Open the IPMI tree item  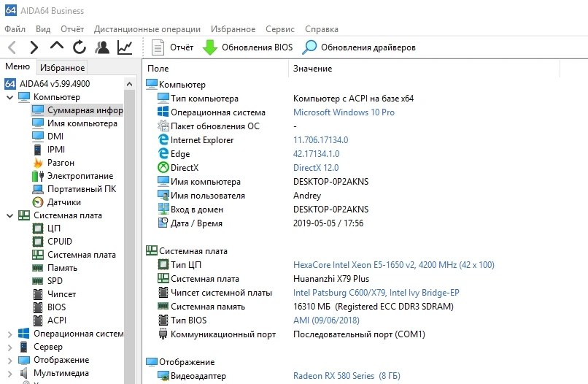coord(49,150)
